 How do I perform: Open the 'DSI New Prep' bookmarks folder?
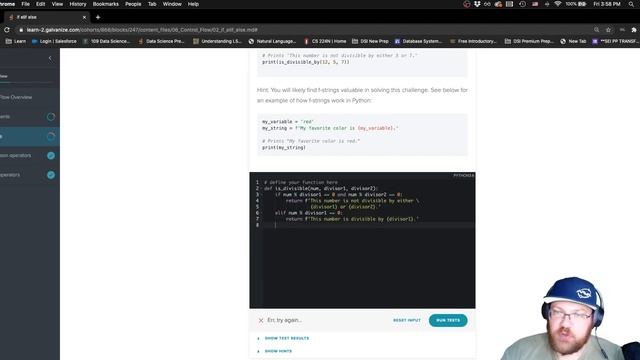coord(370,41)
